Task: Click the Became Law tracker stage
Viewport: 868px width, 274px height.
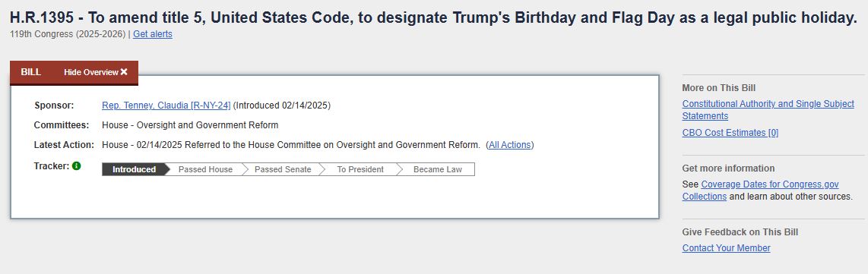Action: pos(437,169)
